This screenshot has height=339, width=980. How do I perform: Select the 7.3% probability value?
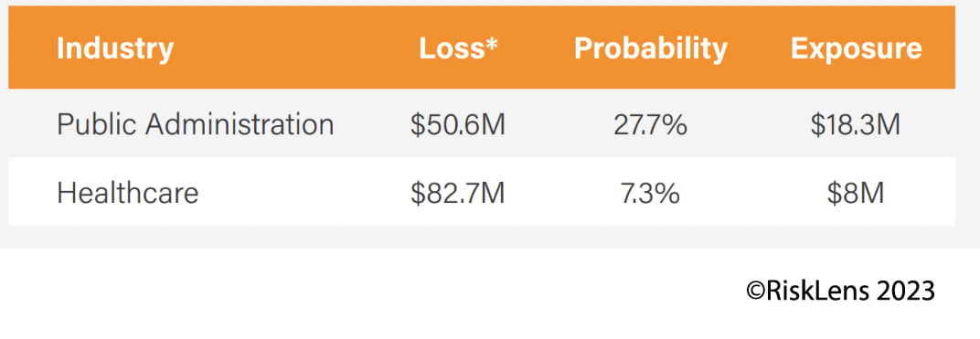click(x=650, y=192)
